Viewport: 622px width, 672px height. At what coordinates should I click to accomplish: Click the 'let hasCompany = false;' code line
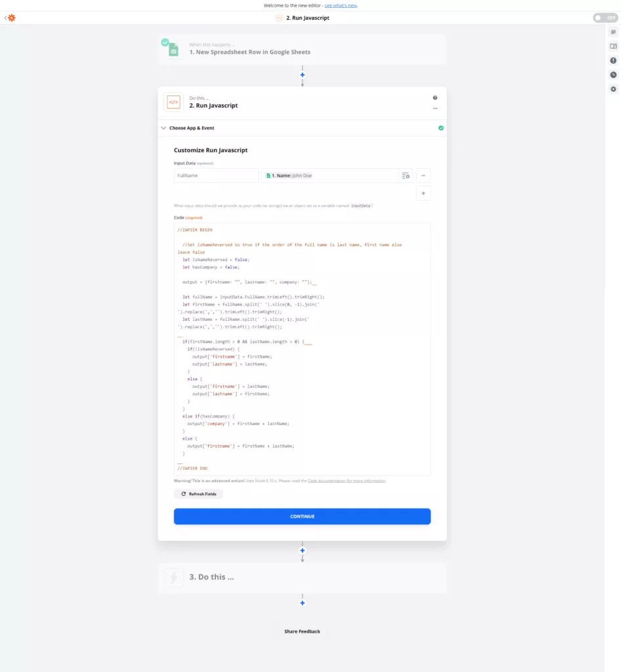(x=211, y=268)
